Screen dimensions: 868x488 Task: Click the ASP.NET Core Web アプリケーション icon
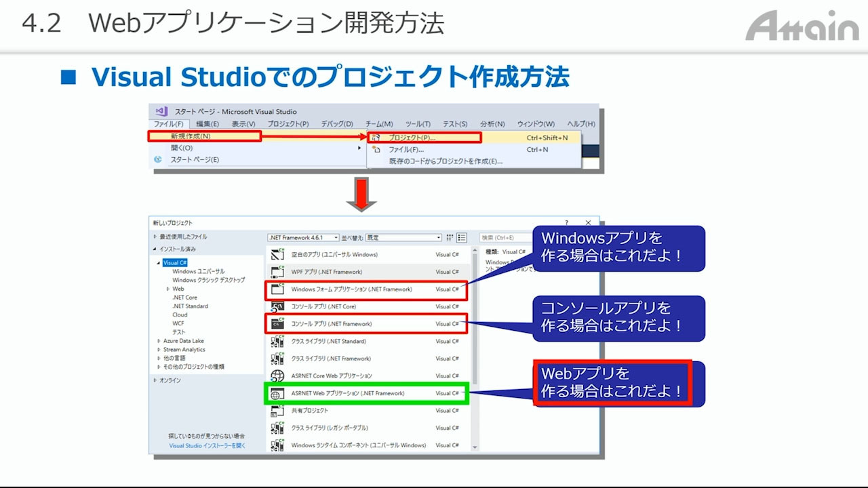click(277, 375)
